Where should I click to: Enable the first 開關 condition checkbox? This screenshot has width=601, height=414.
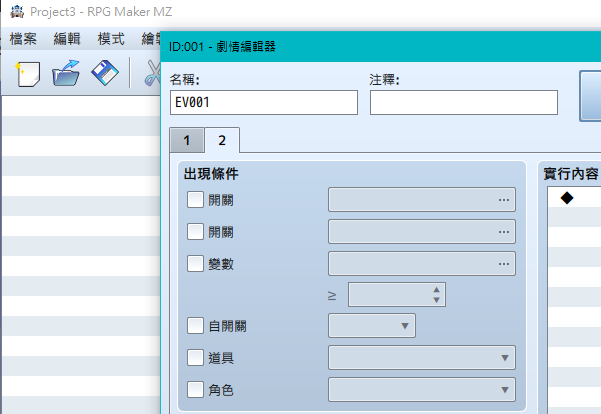pyautogui.click(x=195, y=200)
